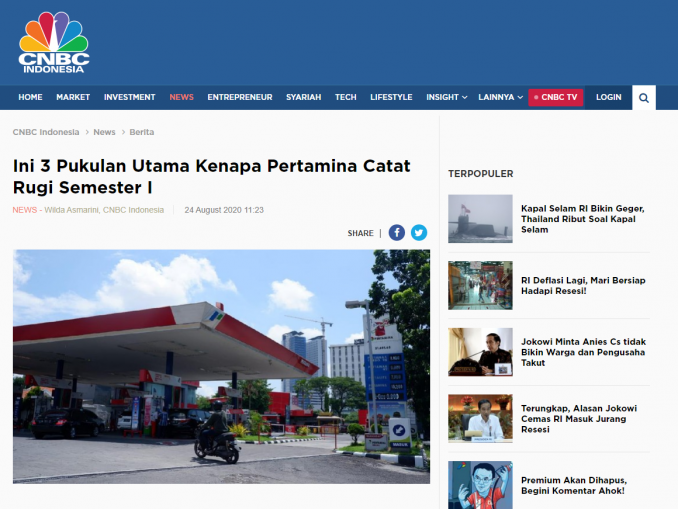Open the ENTREPRENEUR menu item
The height and width of the screenshot is (509, 678).
tap(240, 97)
